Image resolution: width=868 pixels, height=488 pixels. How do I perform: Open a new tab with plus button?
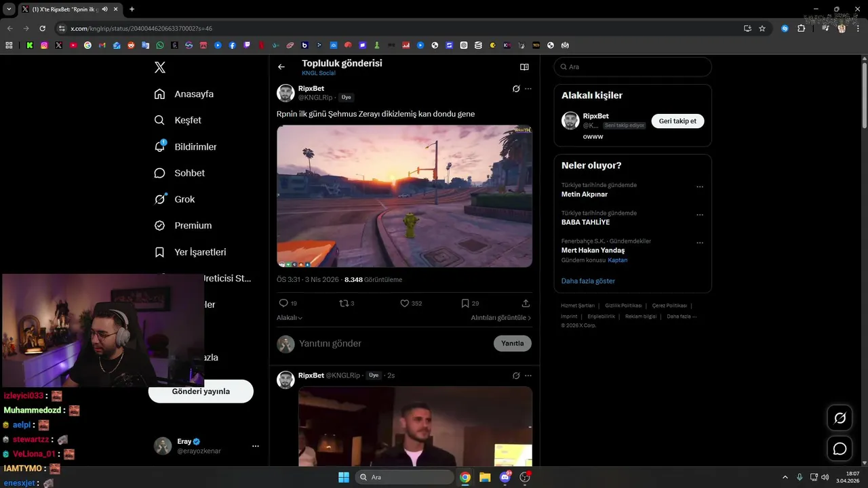[x=132, y=9]
